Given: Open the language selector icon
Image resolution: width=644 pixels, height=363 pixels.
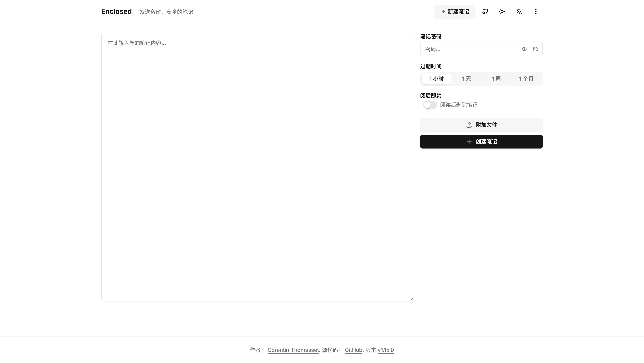Looking at the screenshot, I should [x=519, y=12].
